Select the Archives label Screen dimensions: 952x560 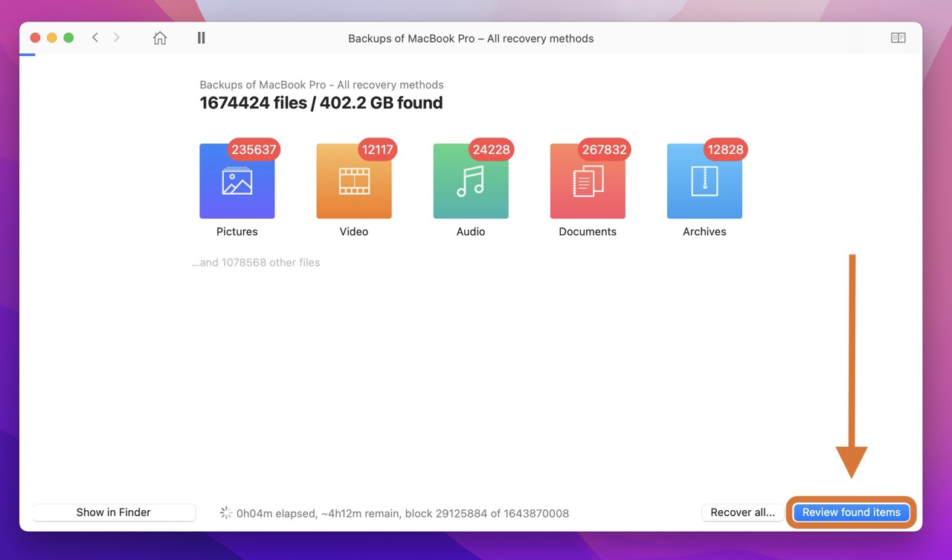[x=704, y=231]
